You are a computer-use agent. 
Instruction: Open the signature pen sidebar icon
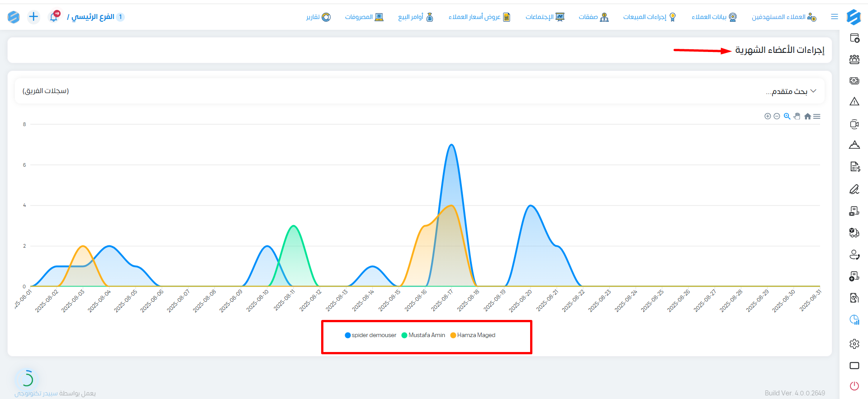tap(854, 189)
